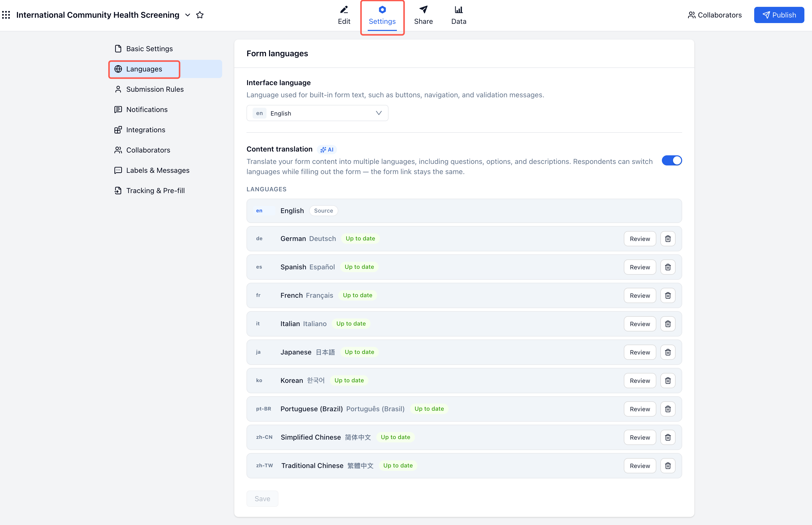Delete the Simplified Chinese language
Screen dimensions: 812x525
(x=668, y=437)
